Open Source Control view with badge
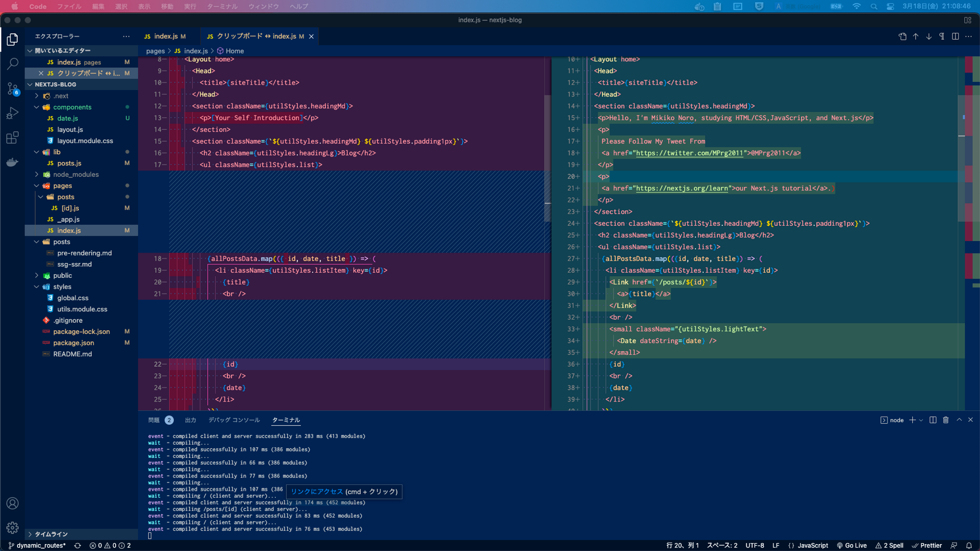The height and width of the screenshot is (551, 980). coord(13,89)
